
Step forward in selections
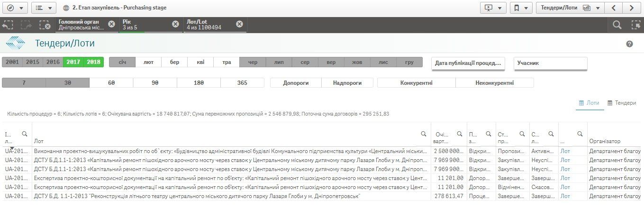coord(26,25)
